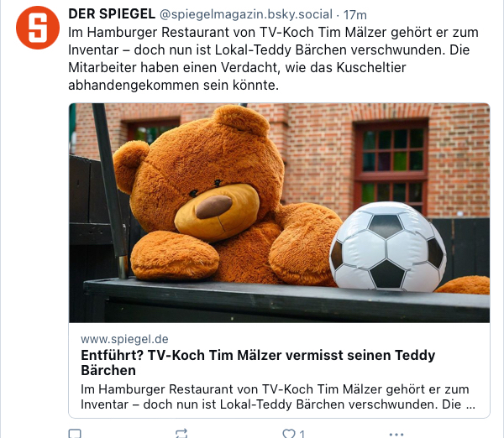Click the word 'Bärchen' in card headline

pyautogui.click(x=108, y=371)
